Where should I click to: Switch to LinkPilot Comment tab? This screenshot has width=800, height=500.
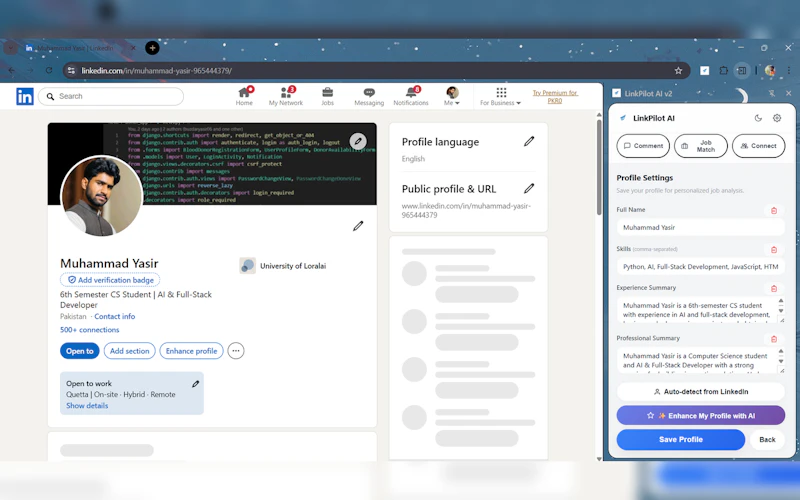643,146
